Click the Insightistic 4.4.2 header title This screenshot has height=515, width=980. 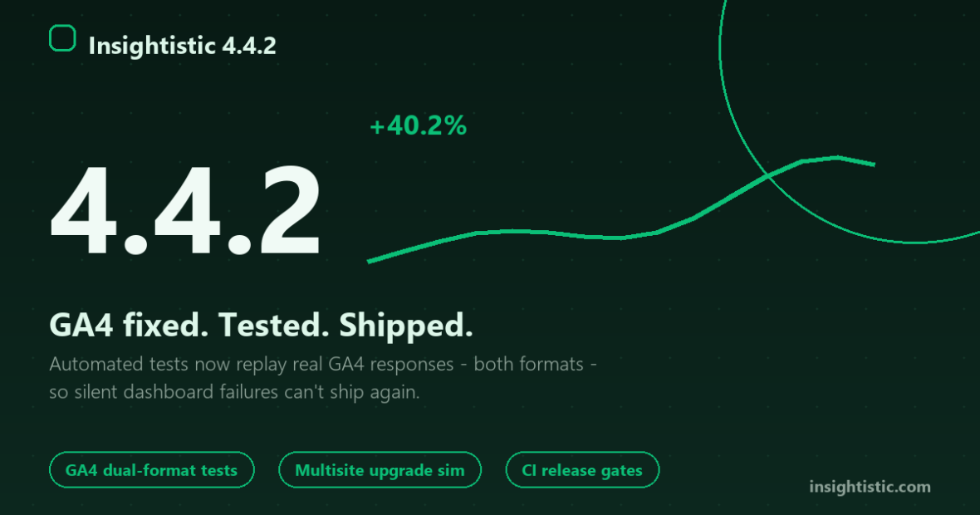[182, 46]
